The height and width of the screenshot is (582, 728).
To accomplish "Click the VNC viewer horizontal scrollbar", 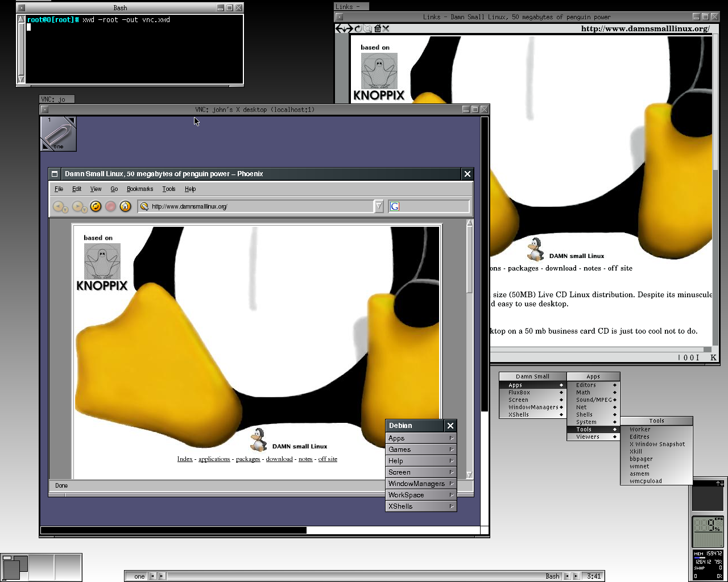I will (260, 530).
